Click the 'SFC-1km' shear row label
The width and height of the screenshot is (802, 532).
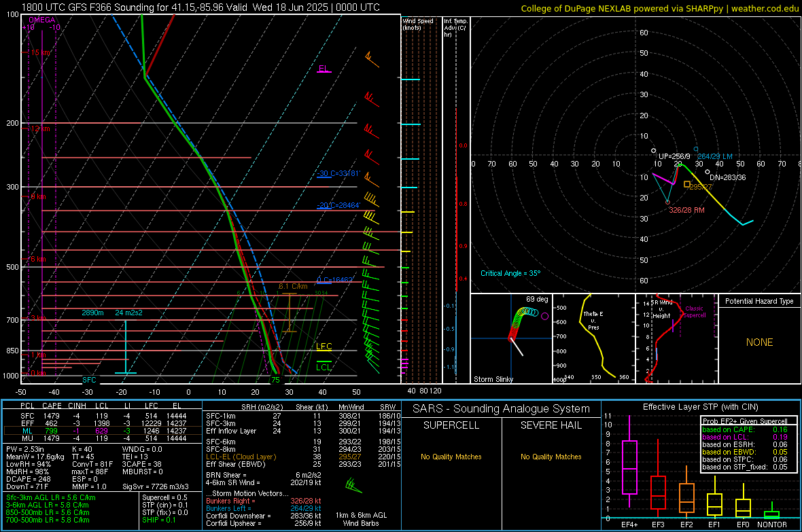(x=220, y=416)
